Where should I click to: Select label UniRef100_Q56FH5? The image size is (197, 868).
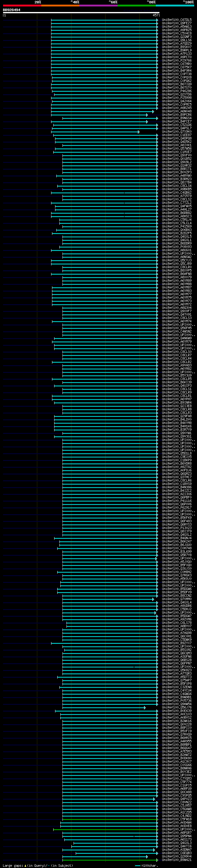click(x=176, y=328)
